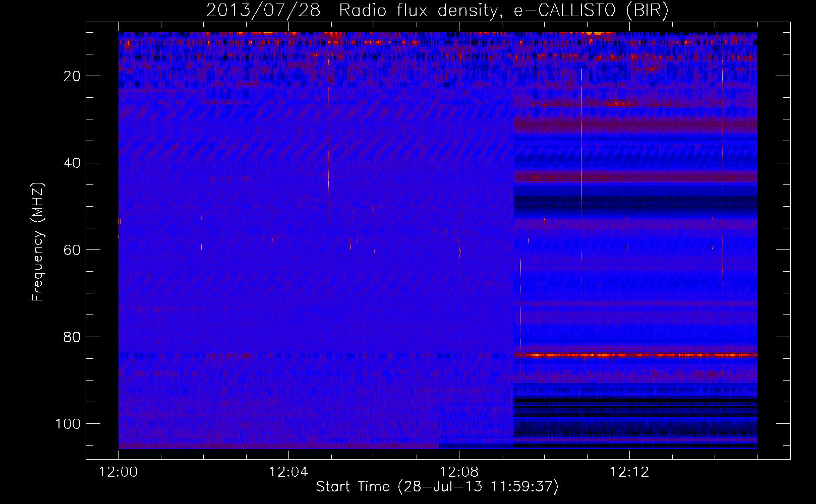Screen dimensions: 816x504
Task: Select the 'Frequency (MHZ)' axis label
Action: 37,242
